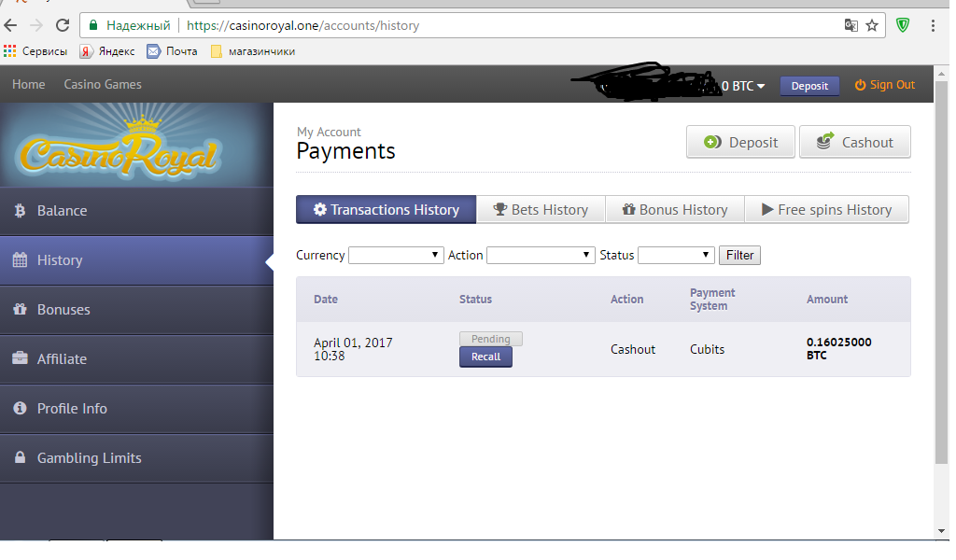Switch to Bets History tab
Viewport: 956px width, 560px height.
541,210
